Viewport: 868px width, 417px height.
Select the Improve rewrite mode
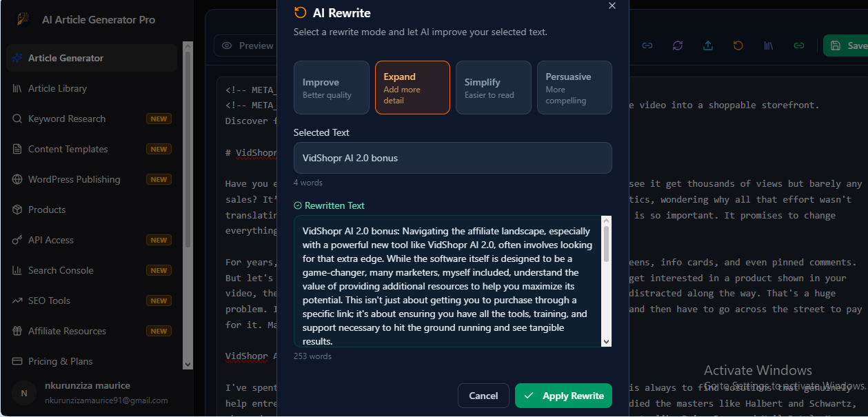coord(332,88)
